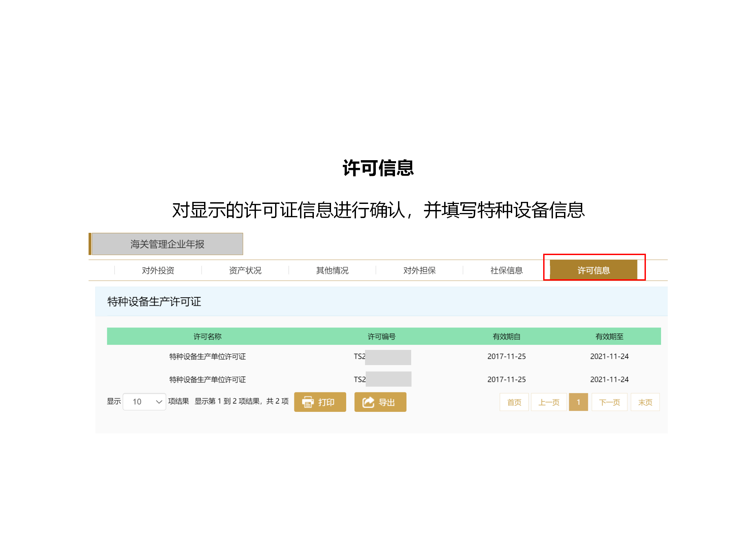Open the 打印 print function
The image size is (756, 534).
320,402
